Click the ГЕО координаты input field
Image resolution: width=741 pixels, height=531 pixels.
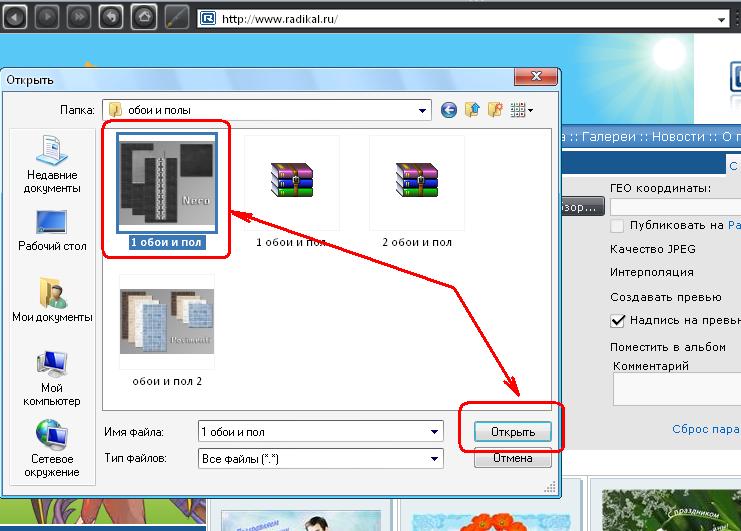point(675,207)
